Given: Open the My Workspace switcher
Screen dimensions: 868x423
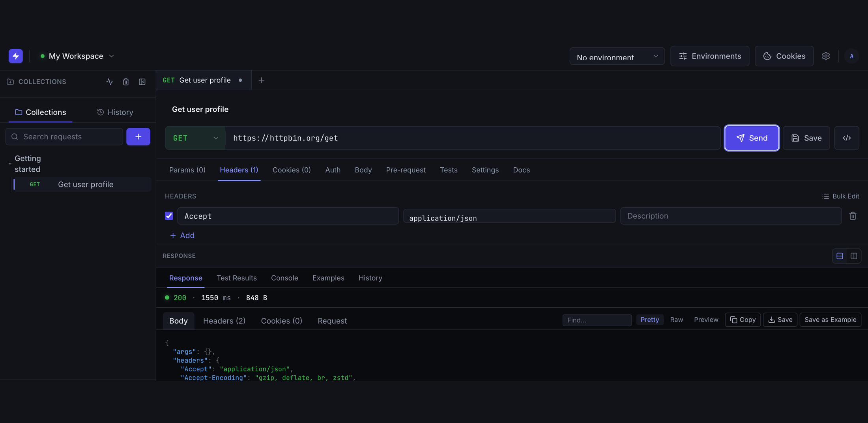Looking at the screenshot, I should pyautogui.click(x=77, y=56).
